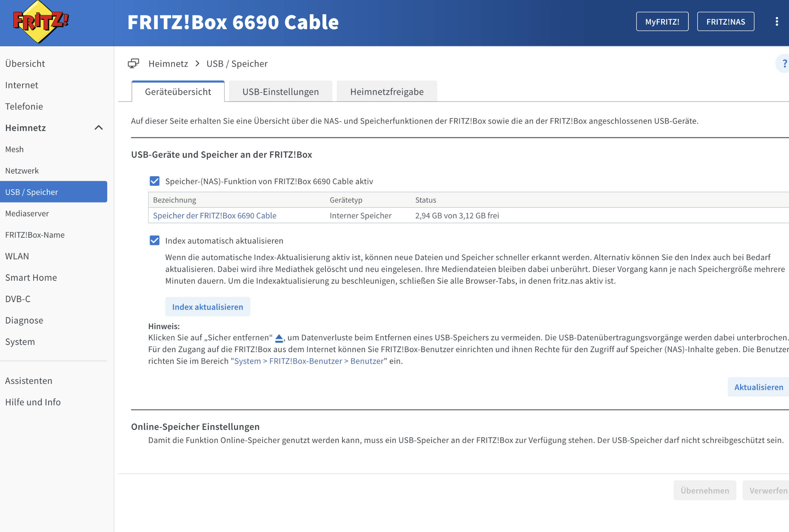
Task: Click Heimnetz in the breadcrumb path
Action: coord(168,63)
